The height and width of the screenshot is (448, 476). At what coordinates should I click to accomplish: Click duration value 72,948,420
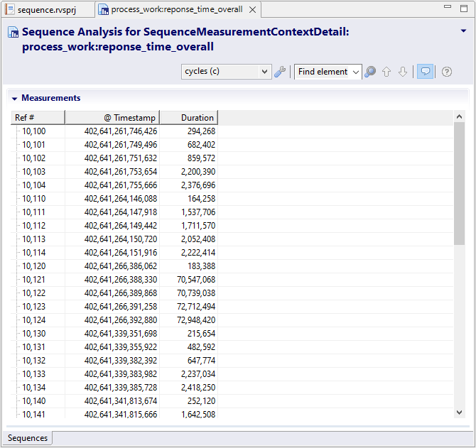pyautogui.click(x=196, y=320)
